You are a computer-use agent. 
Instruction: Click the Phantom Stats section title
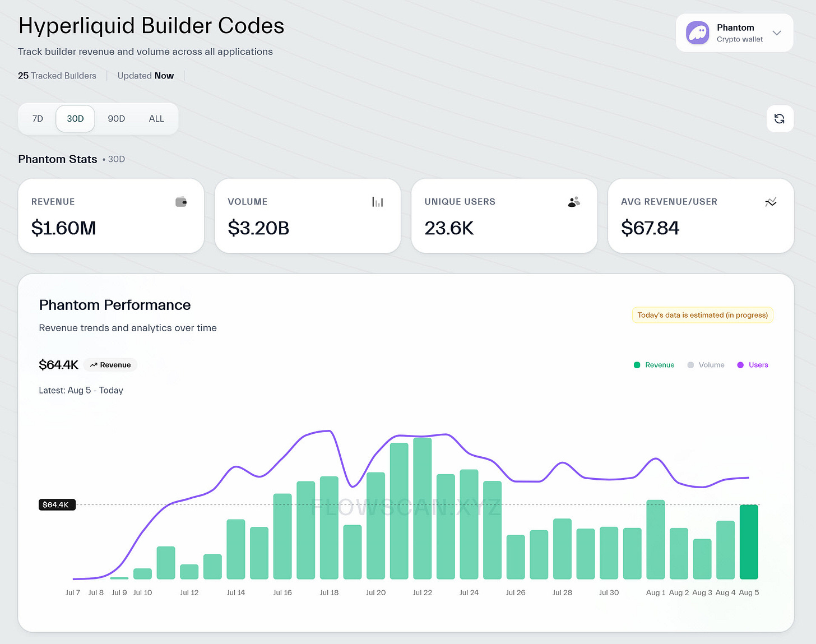point(58,159)
